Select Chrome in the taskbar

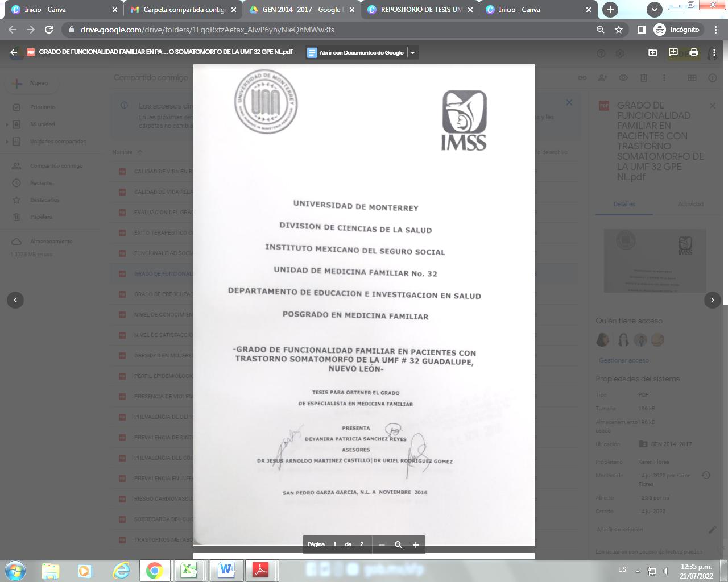pyautogui.click(x=155, y=570)
